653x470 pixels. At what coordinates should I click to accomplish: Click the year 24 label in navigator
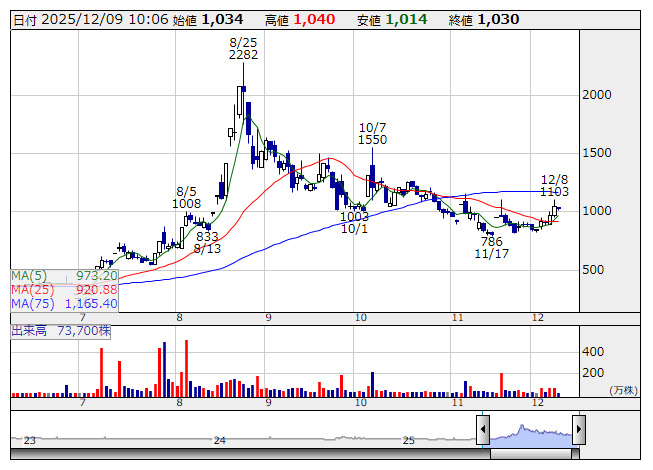pyautogui.click(x=219, y=440)
